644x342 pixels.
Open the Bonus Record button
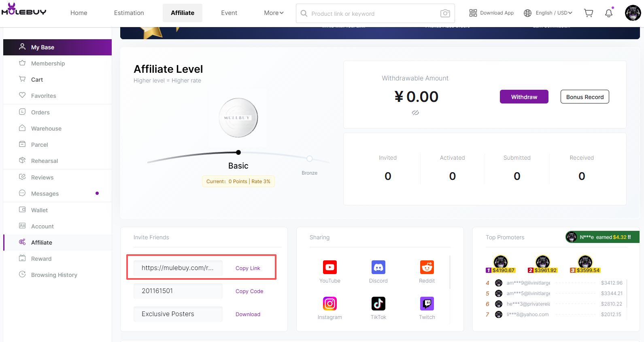585,97
